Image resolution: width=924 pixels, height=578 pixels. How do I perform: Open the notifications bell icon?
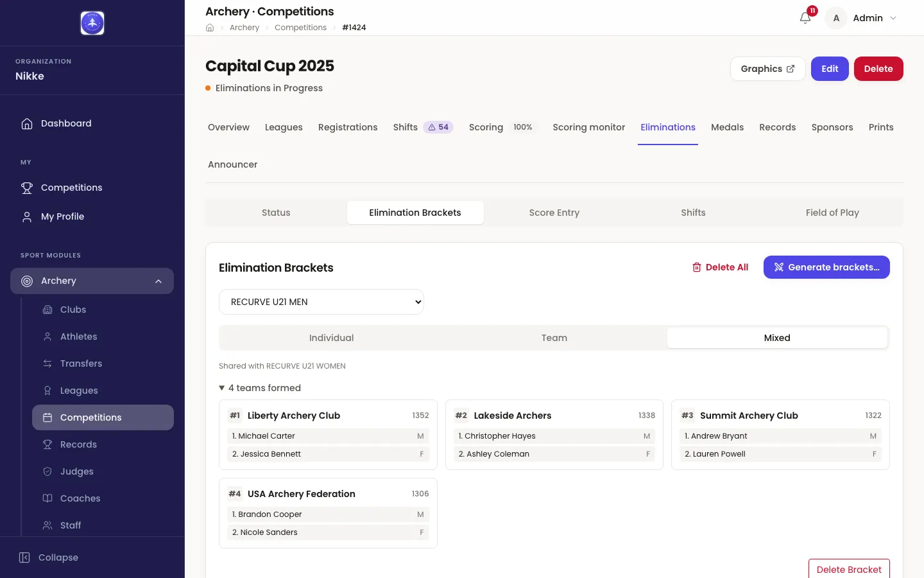[x=805, y=18]
